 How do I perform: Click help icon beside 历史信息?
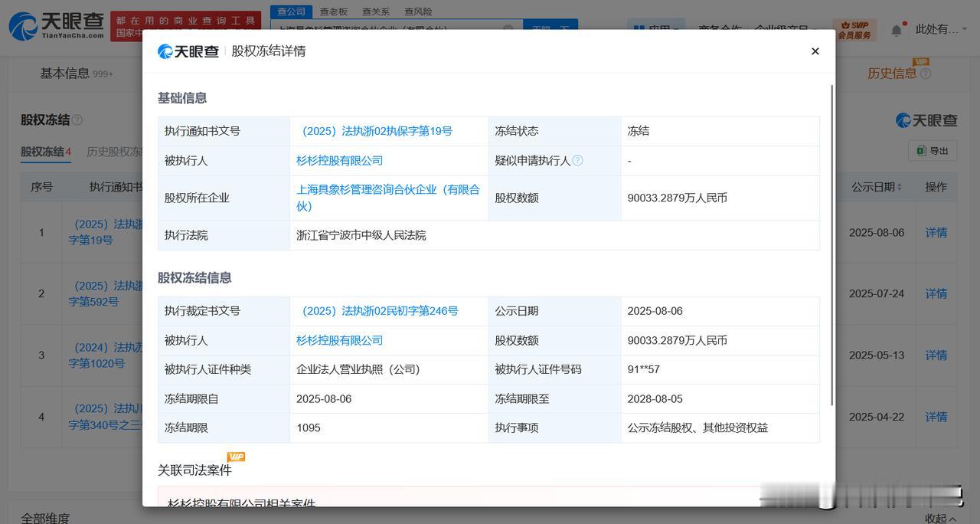(x=926, y=74)
